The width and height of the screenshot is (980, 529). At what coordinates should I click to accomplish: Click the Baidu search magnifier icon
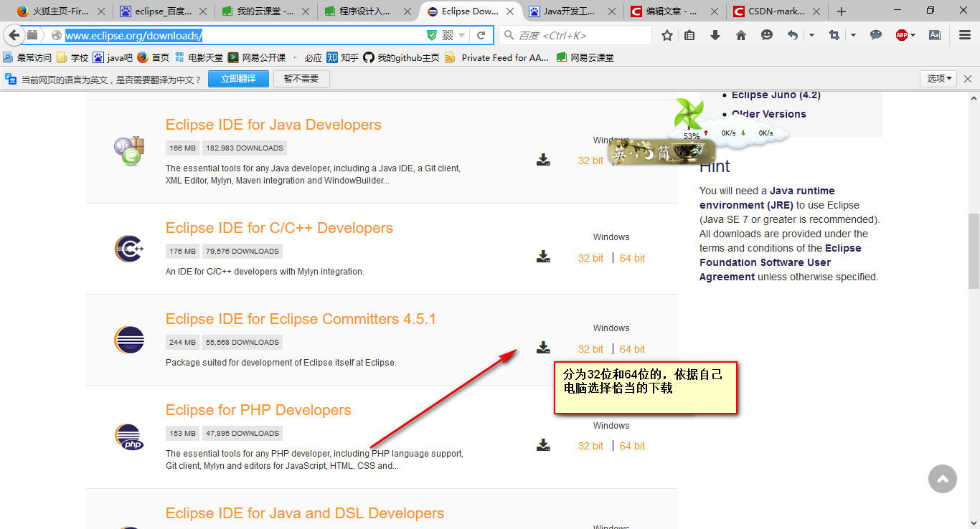[x=509, y=35]
